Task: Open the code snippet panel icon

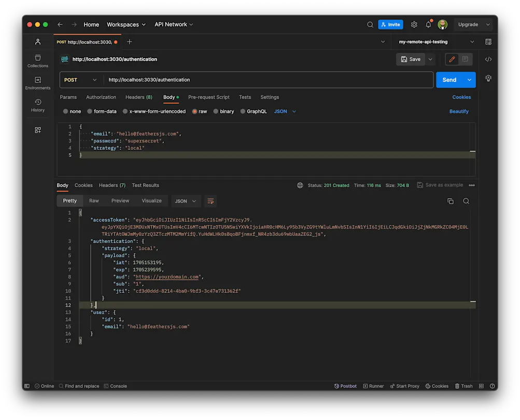Action: tap(488, 59)
